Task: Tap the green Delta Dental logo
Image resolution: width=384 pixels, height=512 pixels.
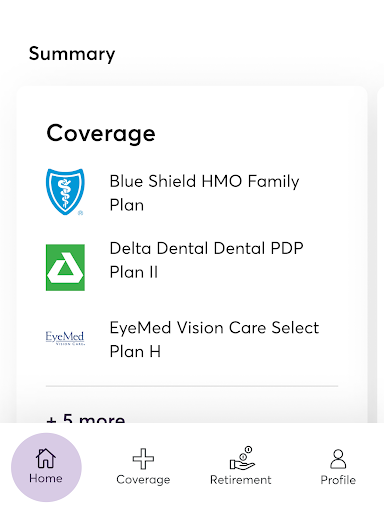Action: coord(65,267)
